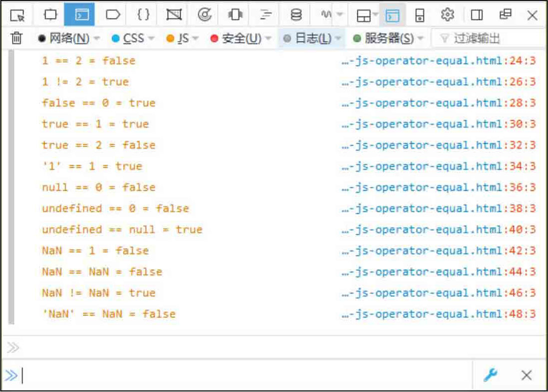The height and width of the screenshot is (392, 548).
Task: Open the Debugger panel icon
Action: pos(113,15)
